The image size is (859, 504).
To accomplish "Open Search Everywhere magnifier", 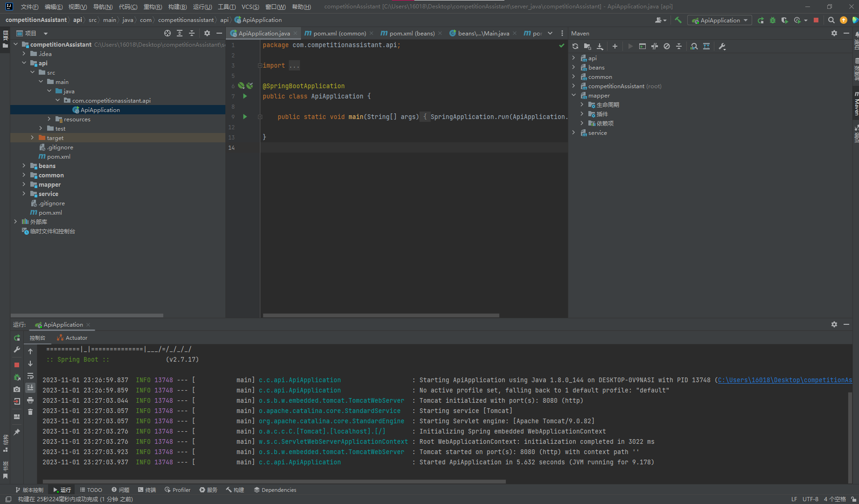I will pos(831,20).
